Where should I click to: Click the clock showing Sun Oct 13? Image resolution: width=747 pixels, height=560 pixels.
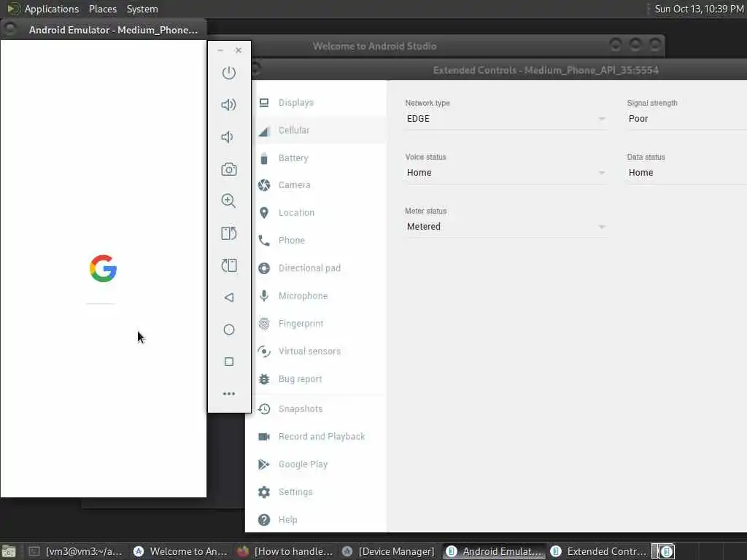(699, 9)
